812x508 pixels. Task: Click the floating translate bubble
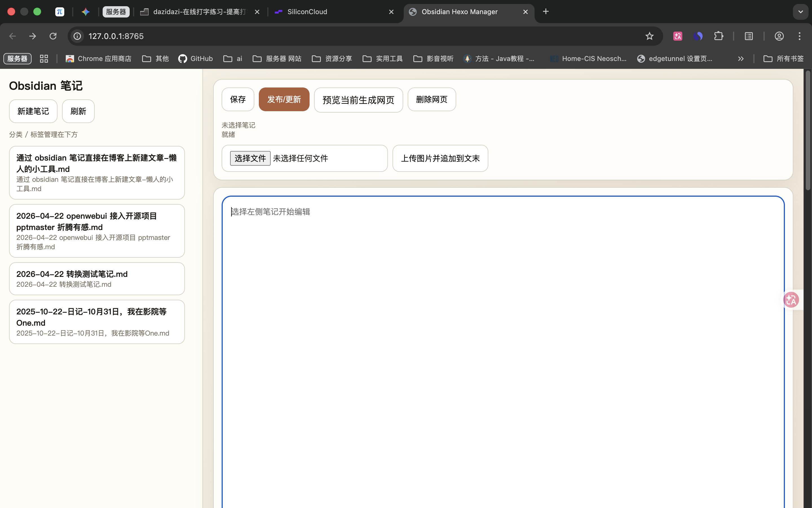pos(791,300)
